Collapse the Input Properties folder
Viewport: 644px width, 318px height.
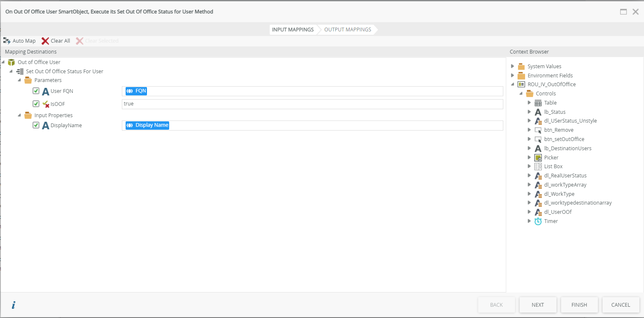20,115
